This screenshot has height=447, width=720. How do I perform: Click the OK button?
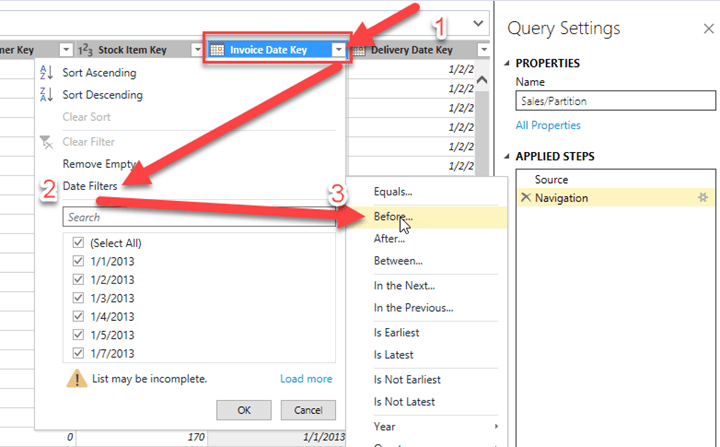pyautogui.click(x=244, y=410)
